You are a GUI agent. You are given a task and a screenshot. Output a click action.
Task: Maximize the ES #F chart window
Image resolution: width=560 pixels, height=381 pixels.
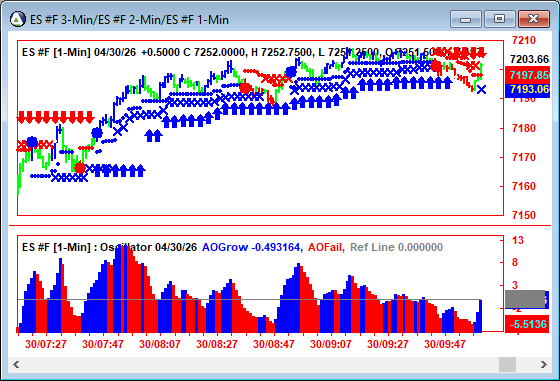(499, 19)
